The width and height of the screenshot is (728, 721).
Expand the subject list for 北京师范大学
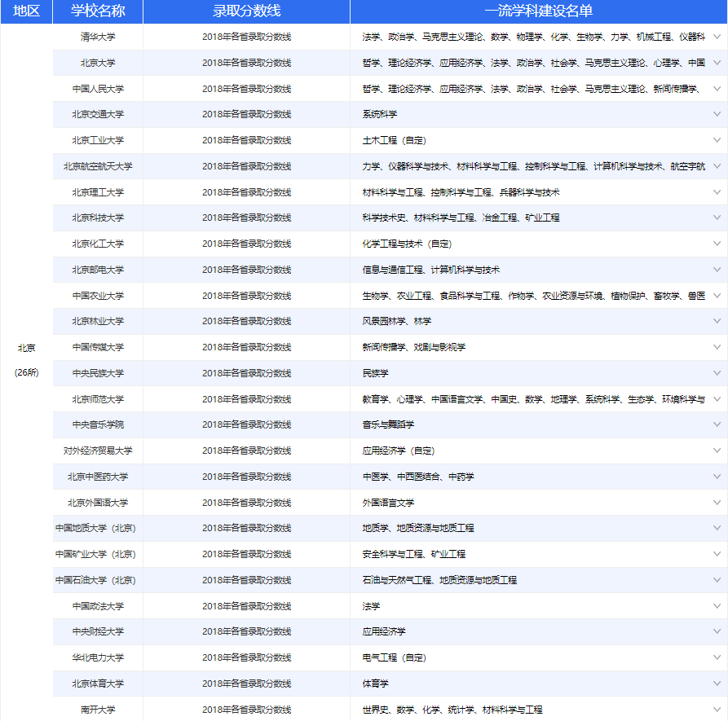point(717,399)
